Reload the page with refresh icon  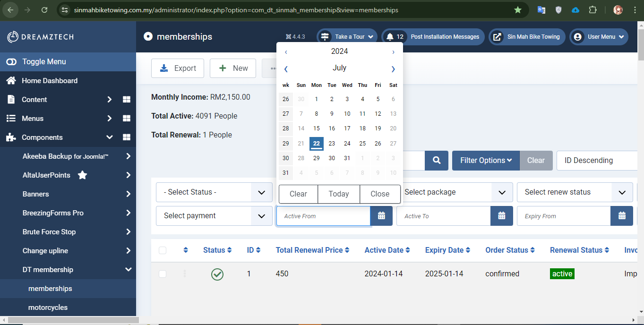[x=44, y=10]
